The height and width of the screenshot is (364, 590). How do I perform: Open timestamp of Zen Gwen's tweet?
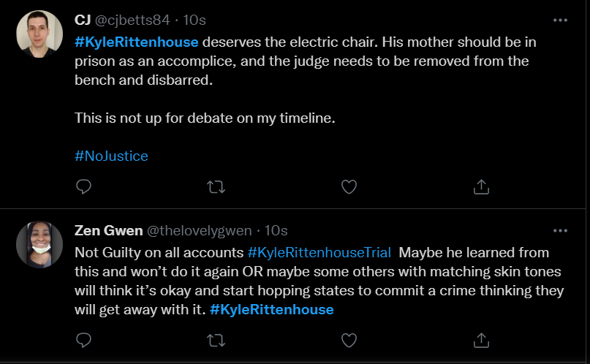coord(276,231)
